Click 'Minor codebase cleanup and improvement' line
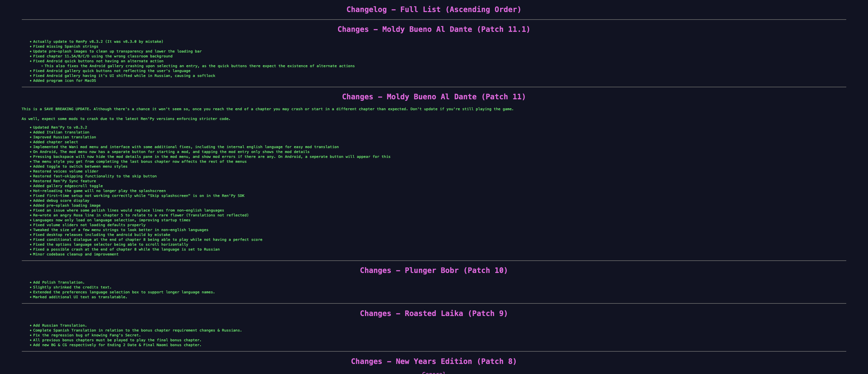This screenshot has height=374, width=868. point(75,254)
